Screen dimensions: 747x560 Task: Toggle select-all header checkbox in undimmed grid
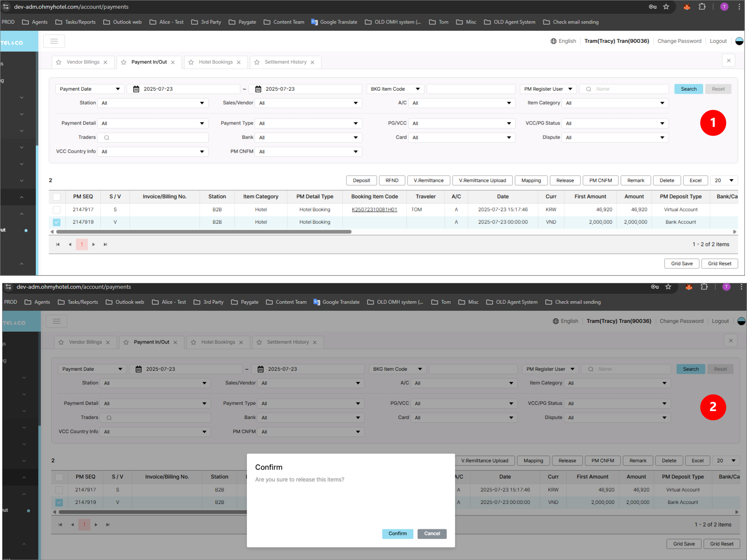pyautogui.click(x=57, y=197)
